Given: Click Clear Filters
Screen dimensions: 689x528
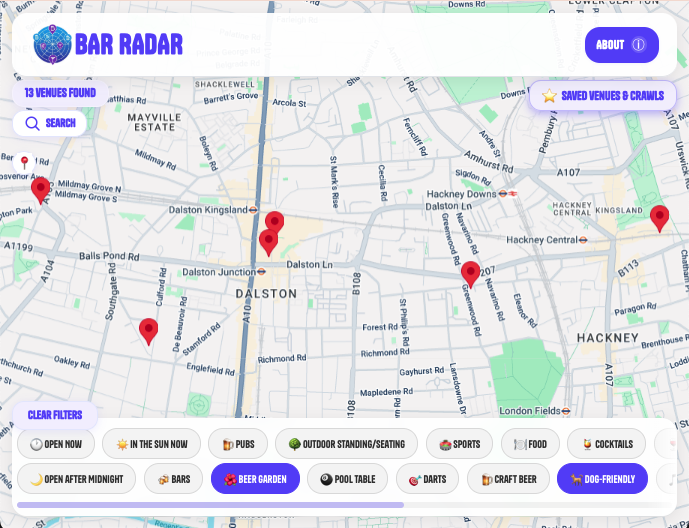Looking at the screenshot, I should coord(55,415).
